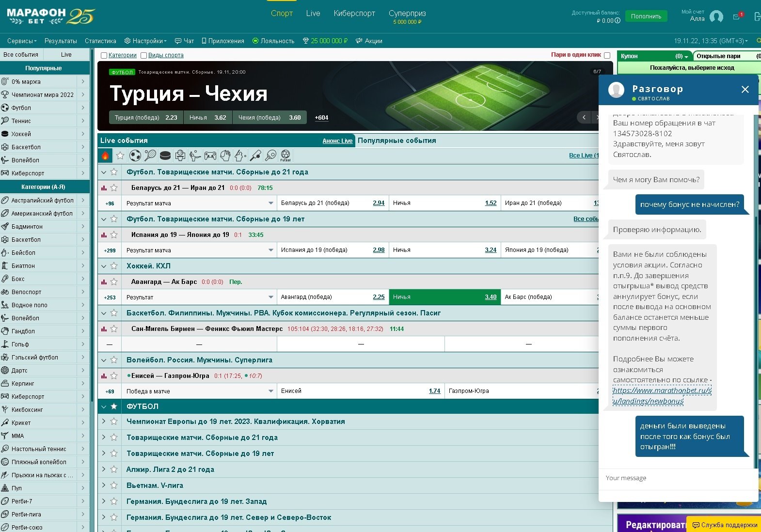The width and height of the screenshot is (761, 532).
Task: Tick the Виды спорта checkbox
Action: (143, 55)
